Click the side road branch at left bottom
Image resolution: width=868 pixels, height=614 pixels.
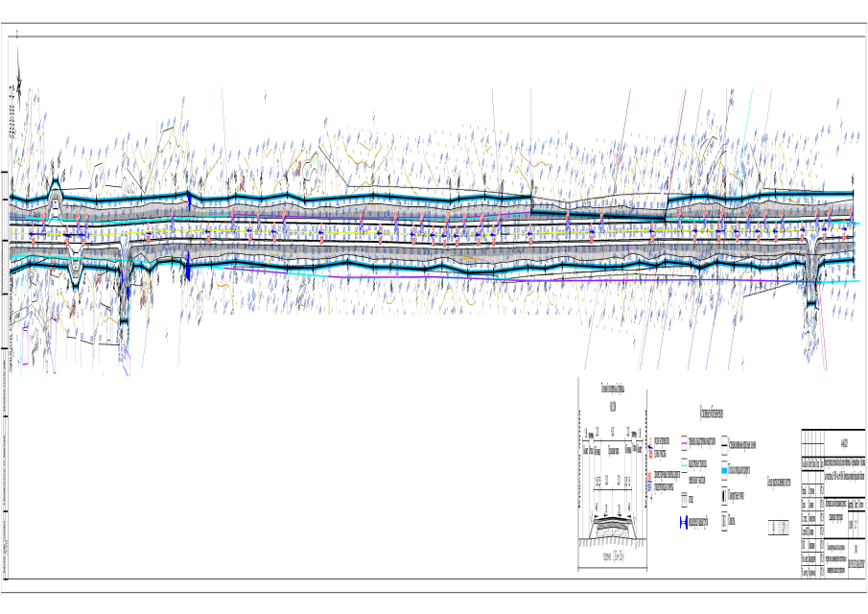pos(125,297)
